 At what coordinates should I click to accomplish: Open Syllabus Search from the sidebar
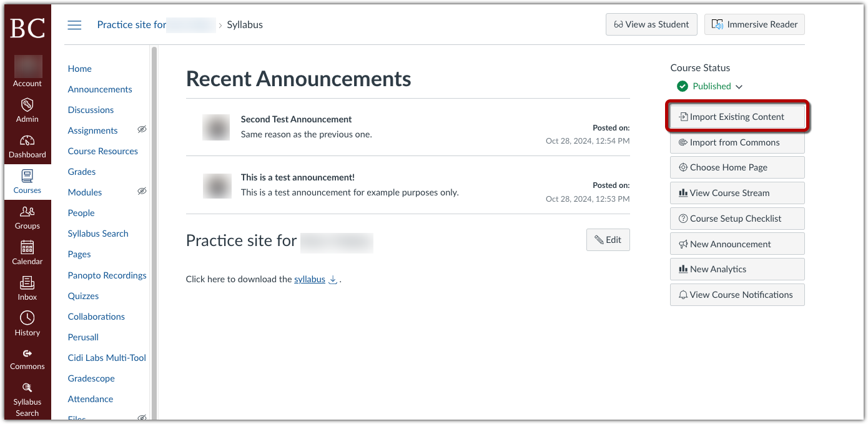click(x=97, y=233)
